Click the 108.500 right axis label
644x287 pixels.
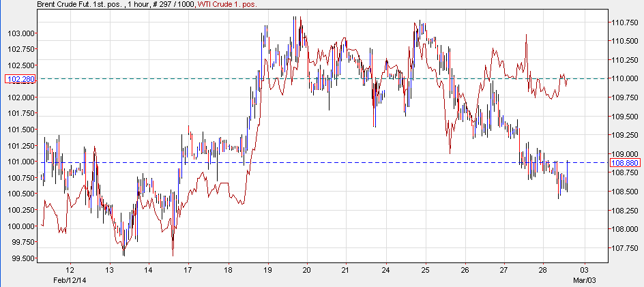coord(624,192)
